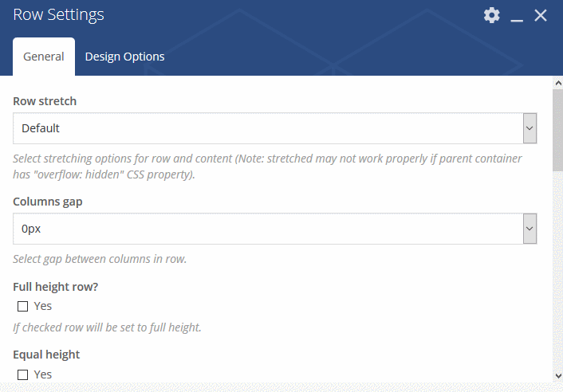
Task: Click the Row Settings title text
Action: pos(58,15)
